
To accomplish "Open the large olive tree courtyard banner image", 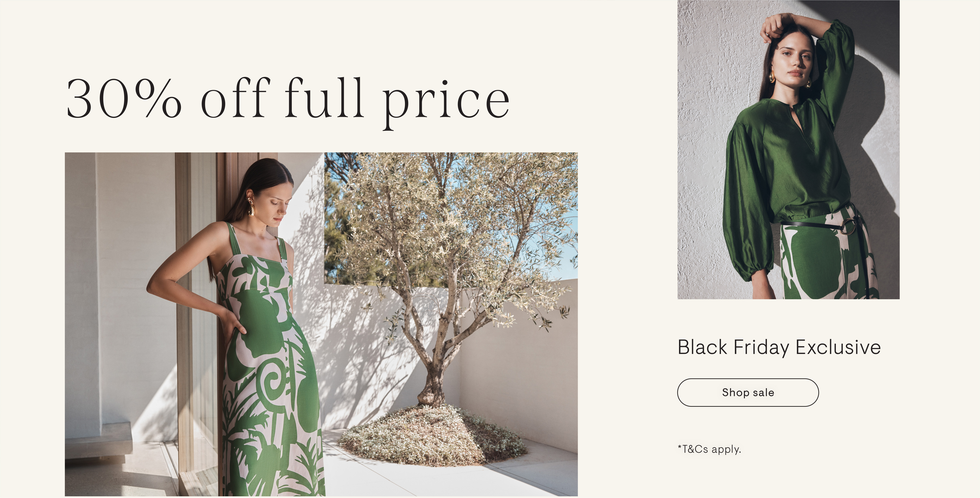I will click(321, 324).
